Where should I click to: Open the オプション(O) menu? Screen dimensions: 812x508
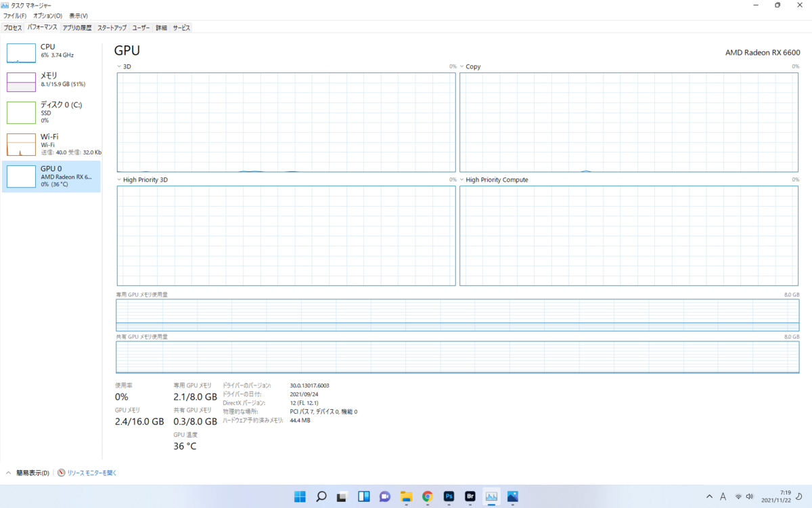coord(47,16)
